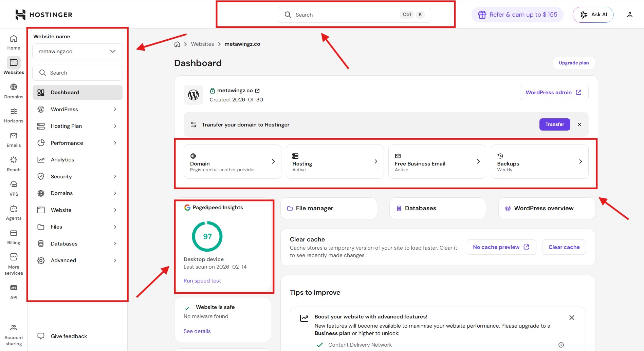Viewport: 644px width, 351px height.
Task: Click the PageSpeed score 97 gauge
Action: tap(207, 236)
